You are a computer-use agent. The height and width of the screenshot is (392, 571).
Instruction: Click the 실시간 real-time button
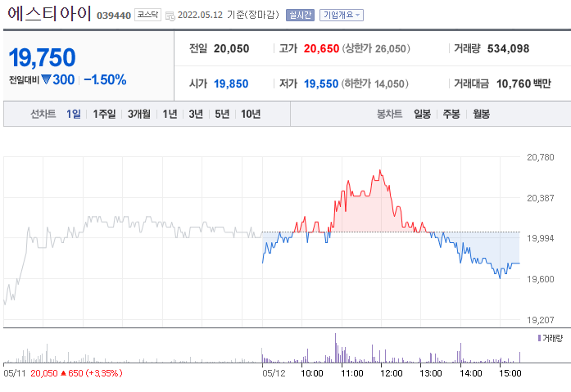pyautogui.click(x=300, y=15)
